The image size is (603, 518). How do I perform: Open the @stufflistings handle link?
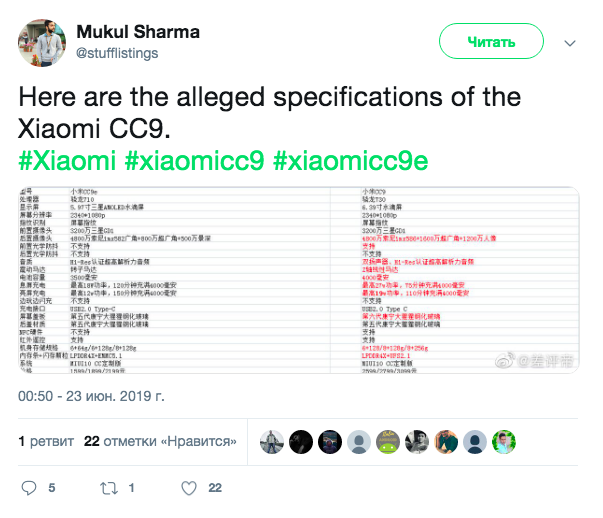(117, 53)
